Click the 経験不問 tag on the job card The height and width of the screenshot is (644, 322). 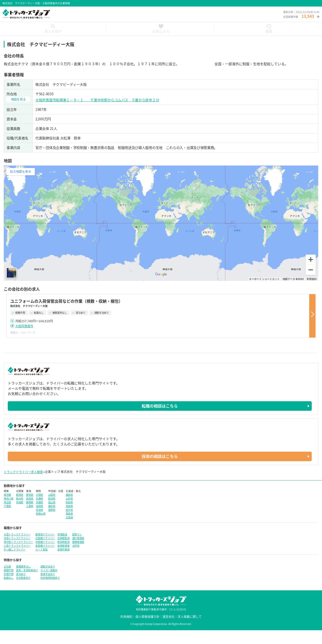tap(19, 313)
